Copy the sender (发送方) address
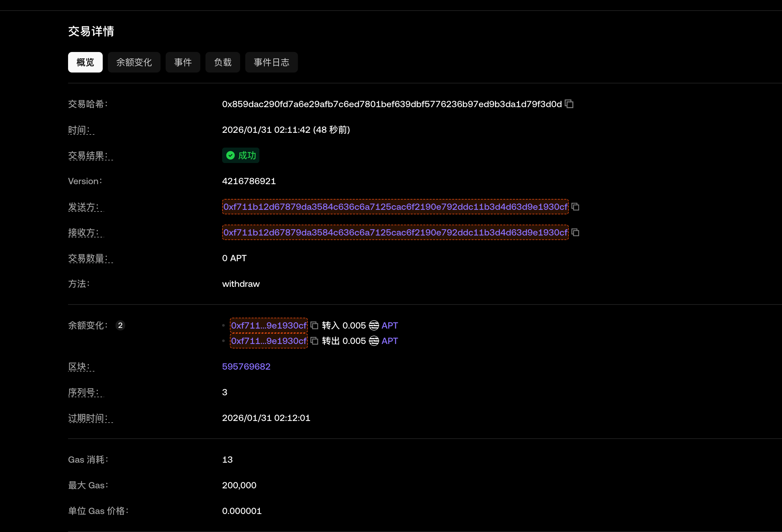 [x=575, y=206]
